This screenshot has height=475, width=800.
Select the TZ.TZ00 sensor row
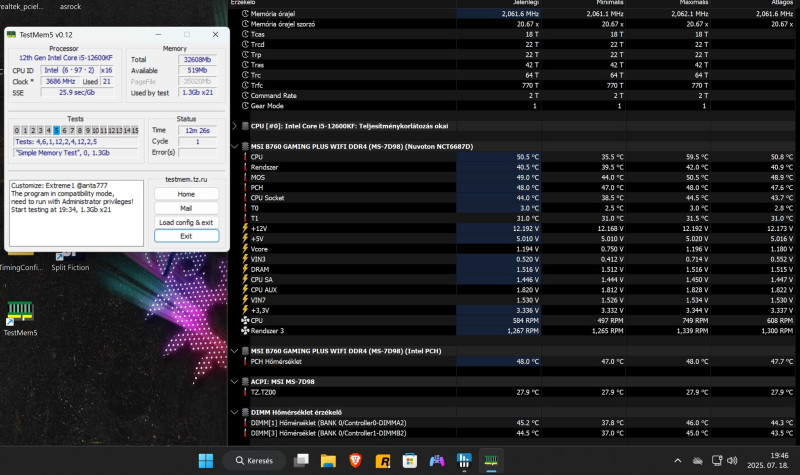[x=514, y=392]
